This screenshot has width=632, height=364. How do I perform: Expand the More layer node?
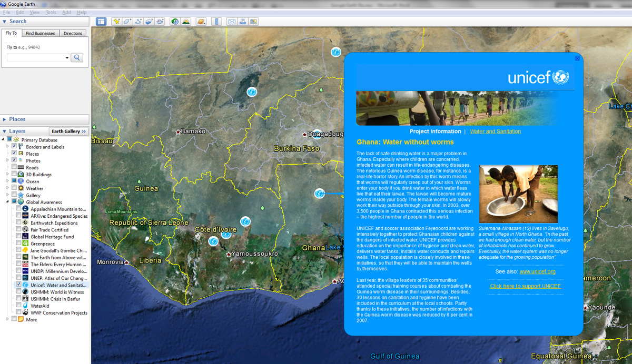[x=8, y=319]
